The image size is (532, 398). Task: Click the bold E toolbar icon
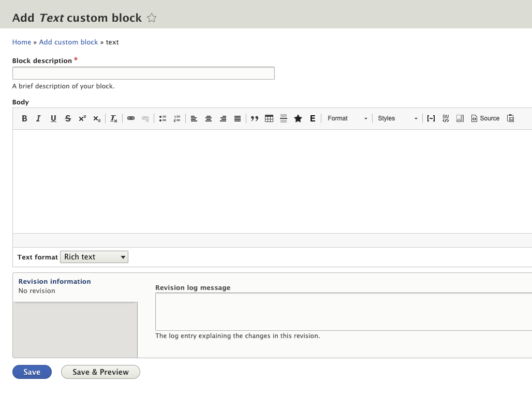click(313, 118)
